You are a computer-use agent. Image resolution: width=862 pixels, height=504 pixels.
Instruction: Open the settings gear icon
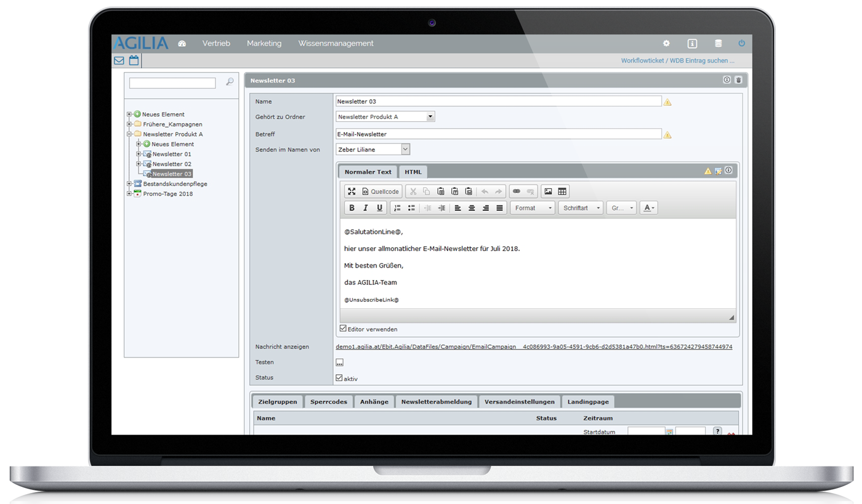tap(666, 44)
